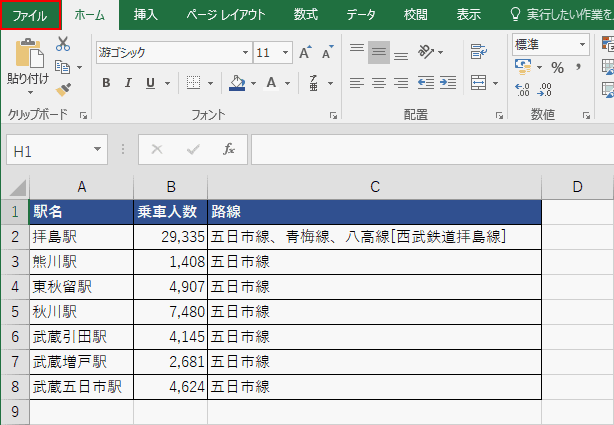
Task: Open the ファイル tab
Action: click(31, 15)
